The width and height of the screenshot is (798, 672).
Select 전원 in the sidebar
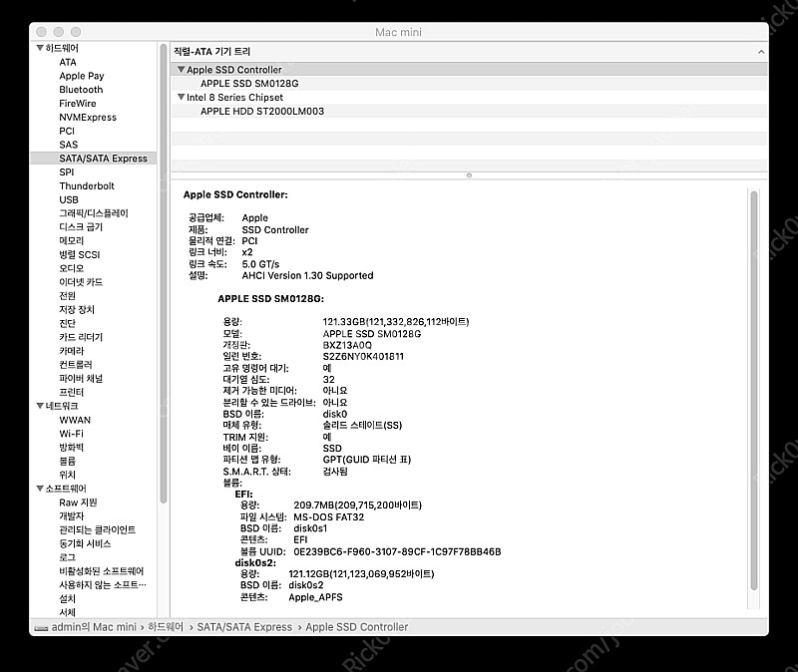pos(67,295)
